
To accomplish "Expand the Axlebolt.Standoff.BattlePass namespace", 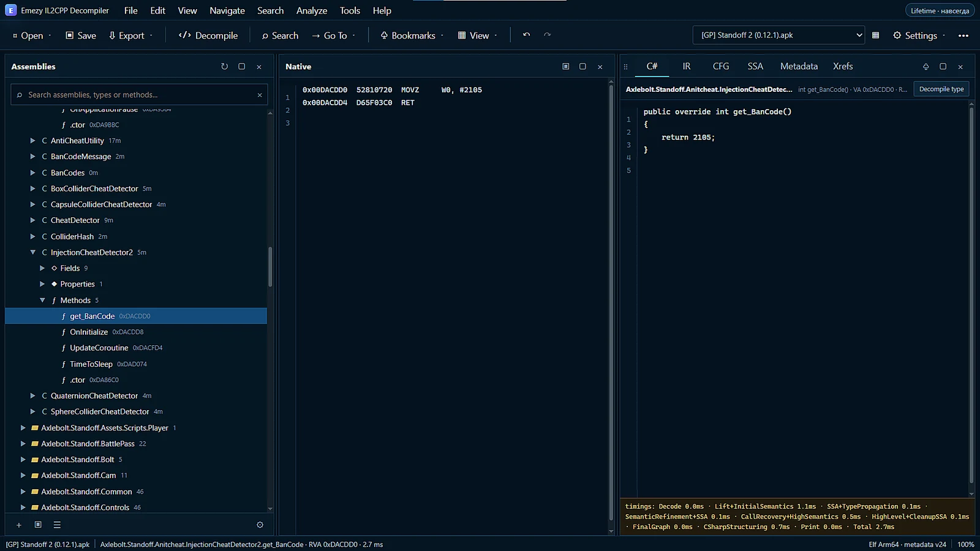I will 23,444.
